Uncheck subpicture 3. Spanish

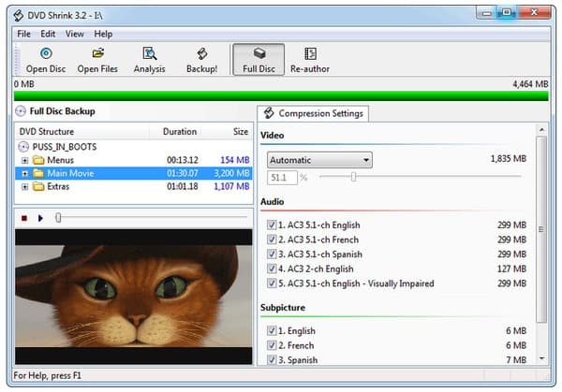pyautogui.click(x=272, y=359)
